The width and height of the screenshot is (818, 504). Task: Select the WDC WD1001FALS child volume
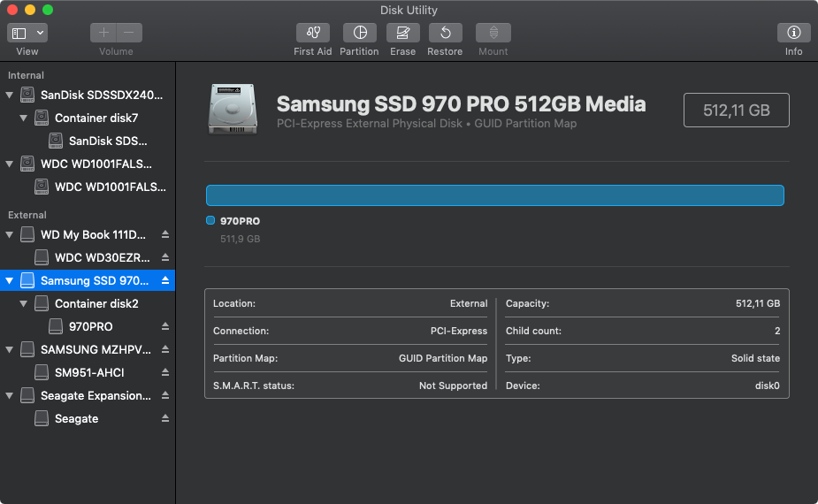[x=88, y=187]
